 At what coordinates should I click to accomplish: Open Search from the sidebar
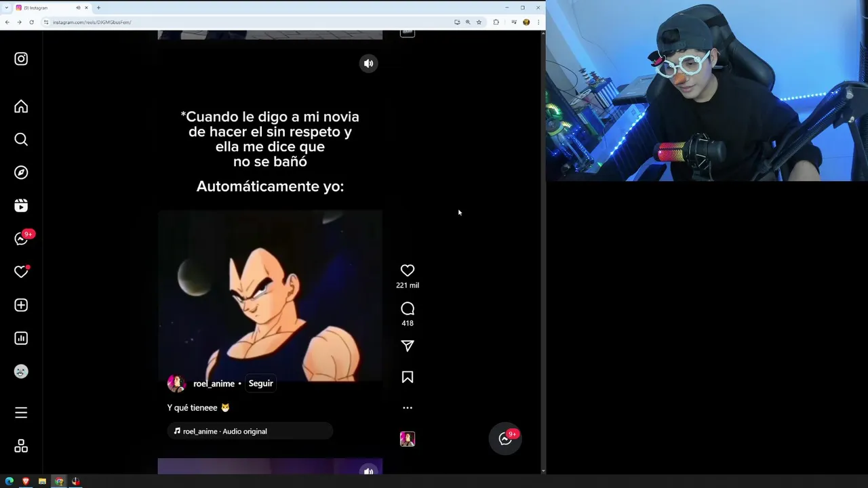(21, 139)
